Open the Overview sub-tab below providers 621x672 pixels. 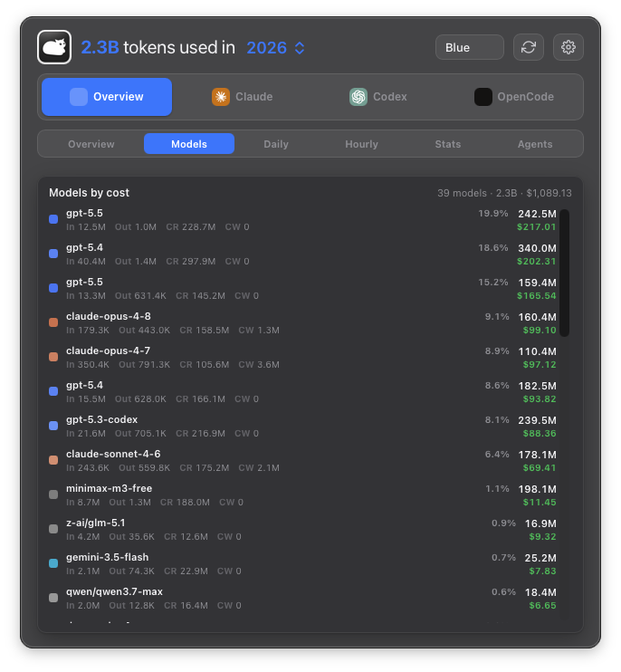pyautogui.click(x=91, y=144)
